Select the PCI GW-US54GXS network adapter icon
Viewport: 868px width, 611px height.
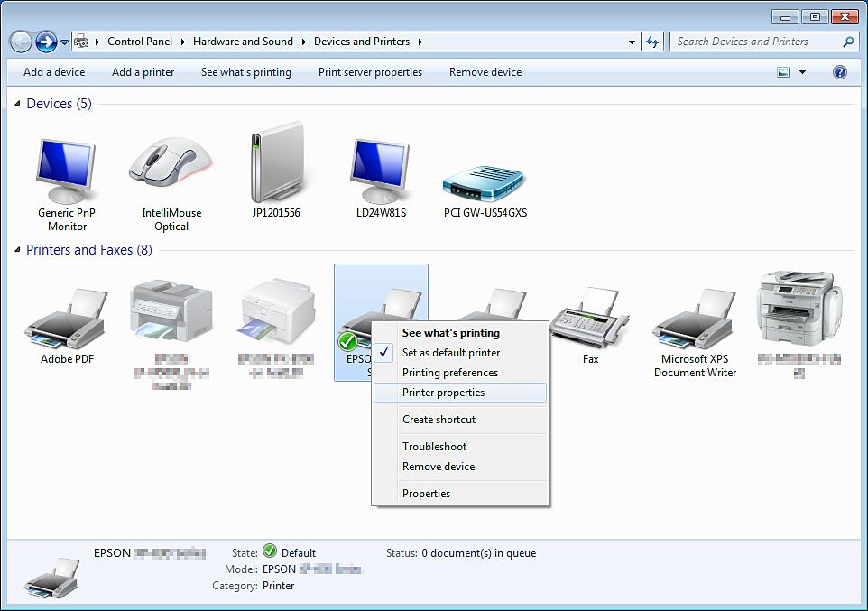coord(484,183)
